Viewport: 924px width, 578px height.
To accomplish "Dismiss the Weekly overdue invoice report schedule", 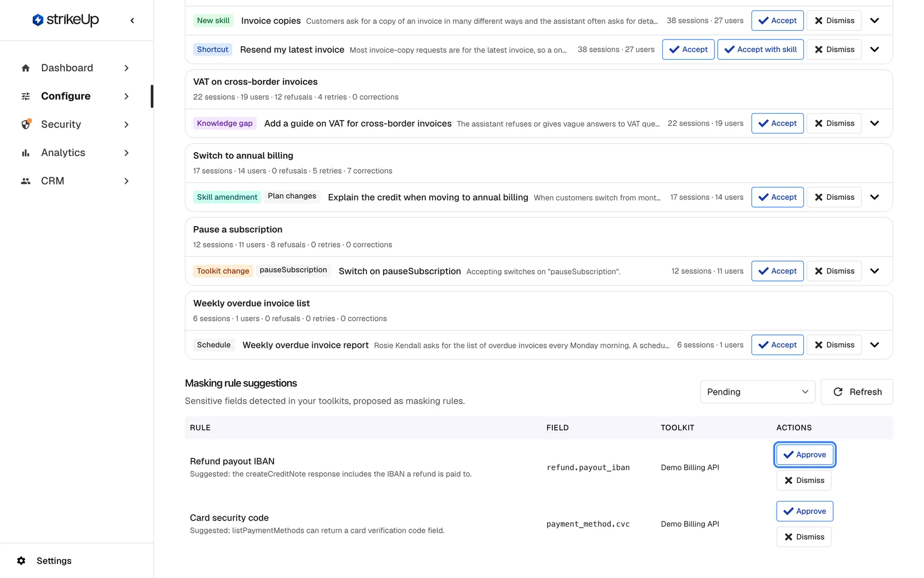I will pyautogui.click(x=834, y=345).
